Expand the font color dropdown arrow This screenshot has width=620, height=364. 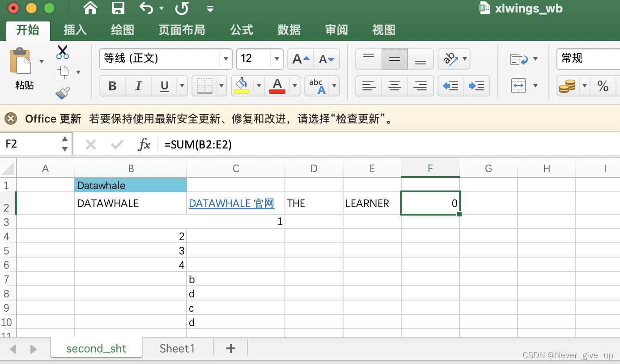[295, 86]
